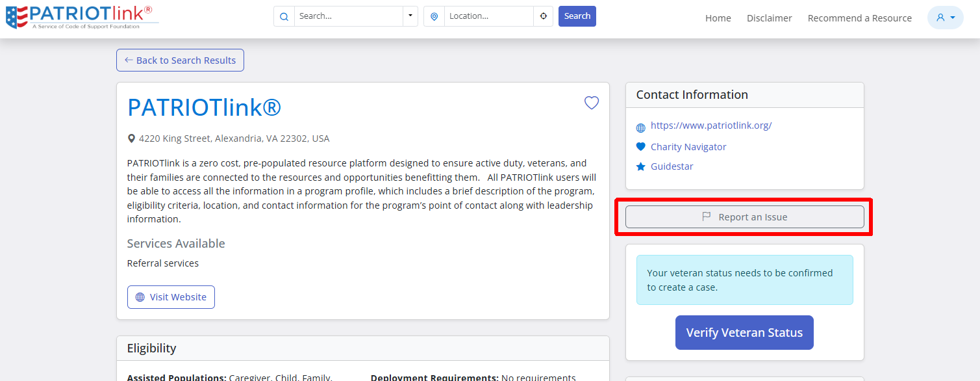This screenshot has height=381, width=980.
Task: Click the veteran status confirmation notice
Action: tap(745, 280)
